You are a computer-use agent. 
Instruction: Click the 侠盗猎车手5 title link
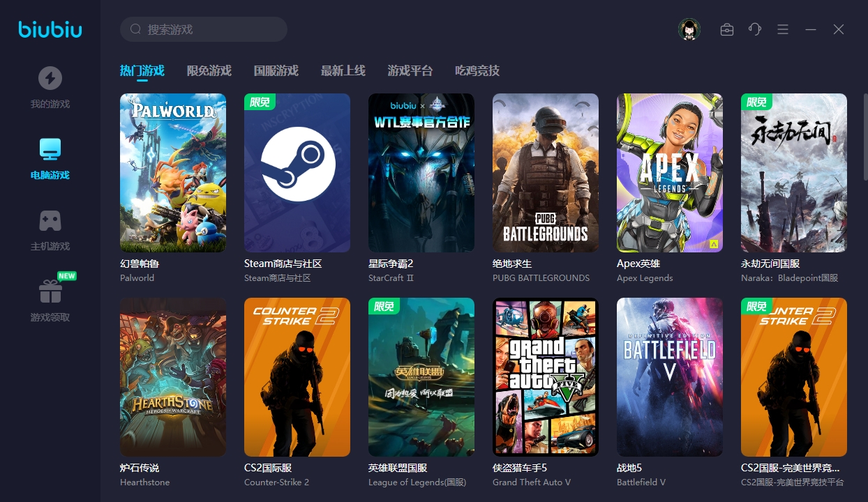(x=520, y=468)
